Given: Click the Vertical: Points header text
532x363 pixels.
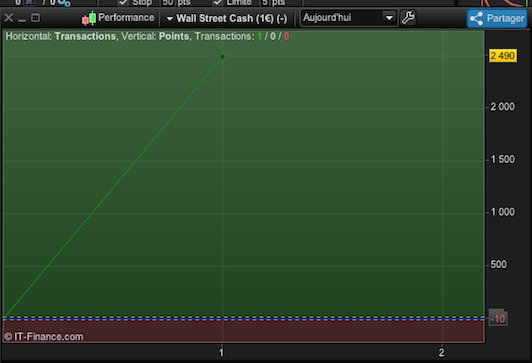Looking at the screenshot, I should click(x=155, y=36).
